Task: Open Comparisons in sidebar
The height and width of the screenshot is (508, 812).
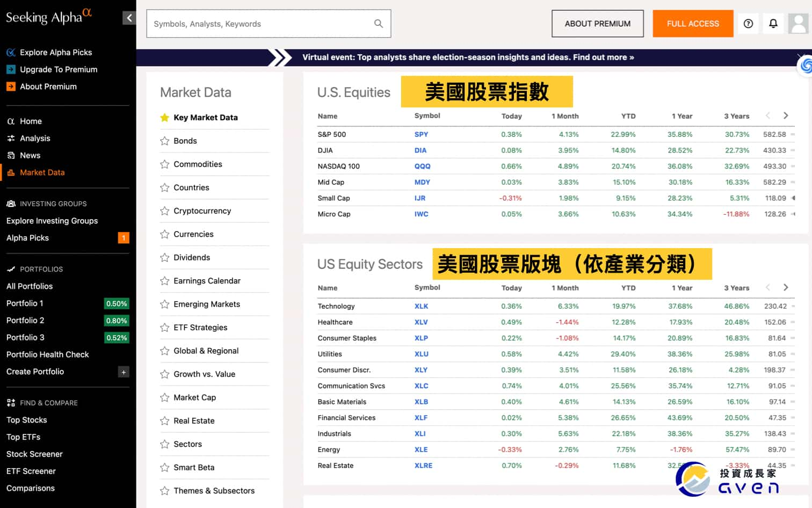Action: (x=31, y=488)
